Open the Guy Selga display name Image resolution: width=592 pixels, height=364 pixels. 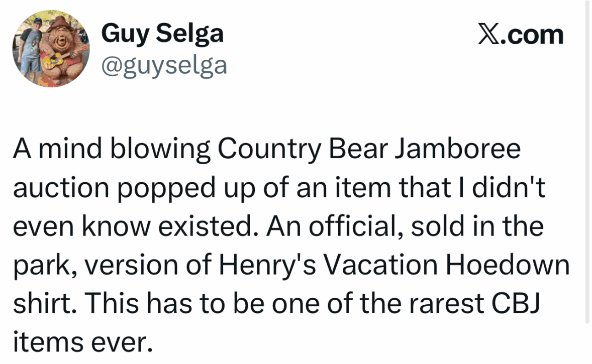(x=162, y=35)
